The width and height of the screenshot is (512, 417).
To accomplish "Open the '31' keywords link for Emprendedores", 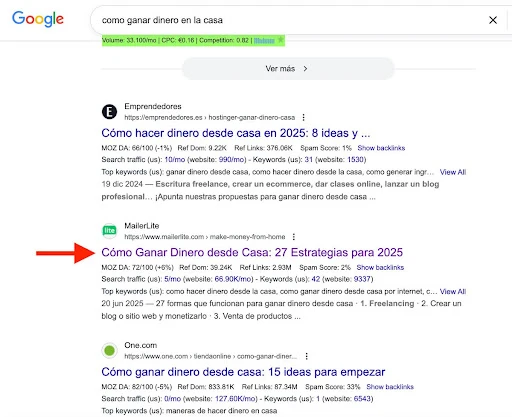I will (x=309, y=160).
